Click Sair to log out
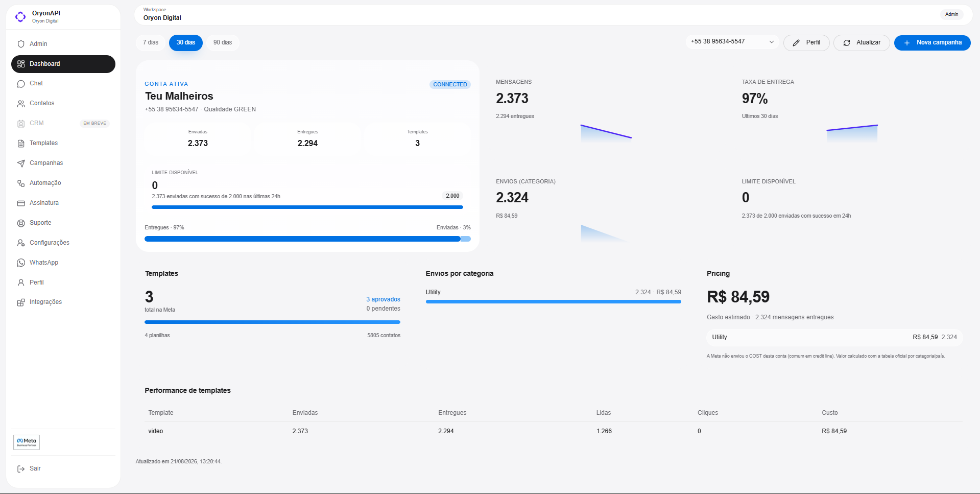The width and height of the screenshot is (980, 494). click(63, 468)
